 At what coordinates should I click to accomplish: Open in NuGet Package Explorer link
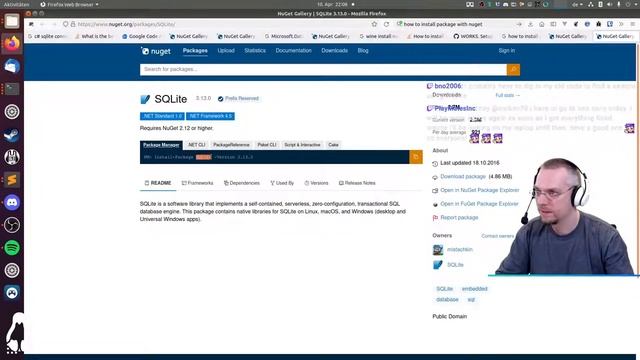tap(480, 190)
